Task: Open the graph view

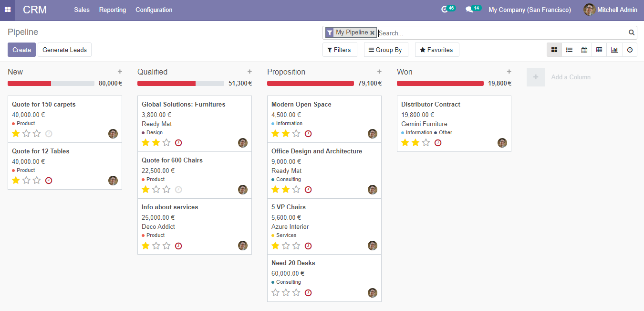Action: pyautogui.click(x=614, y=49)
